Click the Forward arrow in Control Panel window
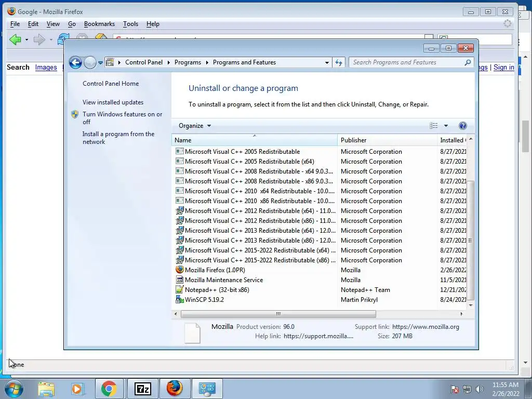The width and height of the screenshot is (532, 399). pyautogui.click(x=90, y=62)
